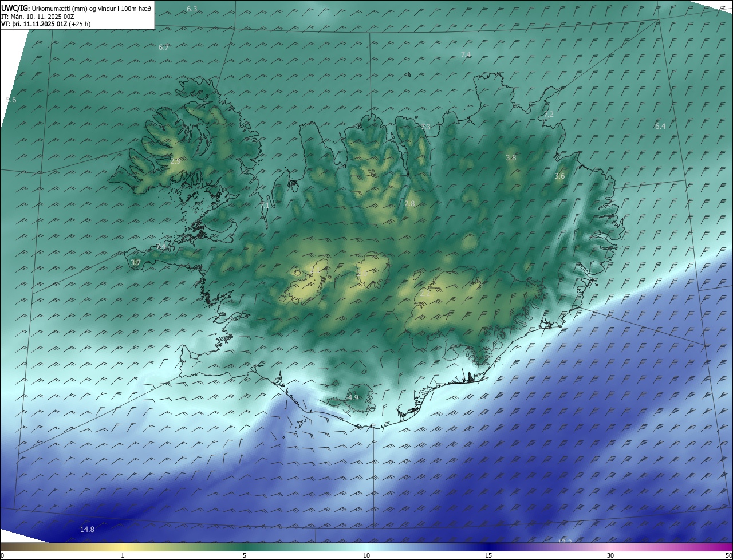Click the colour scale tick label 50
Screen dimensions: 733x560
coord(728,555)
